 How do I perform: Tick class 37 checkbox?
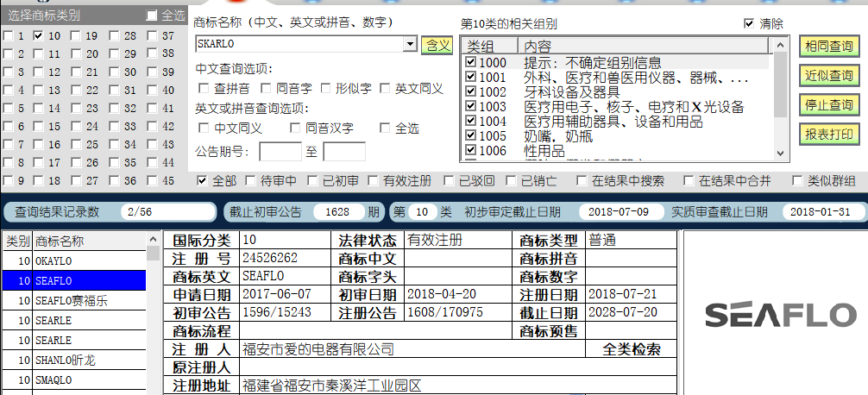point(152,36)
